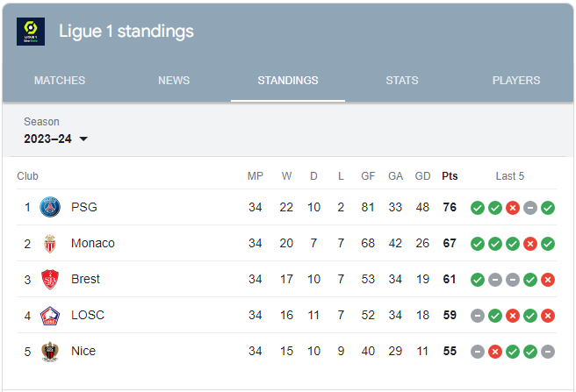The width and height of the screenshot is (576, 392).
Task: Click the Ligue 1 logo icon
Action: coord(31,32)
